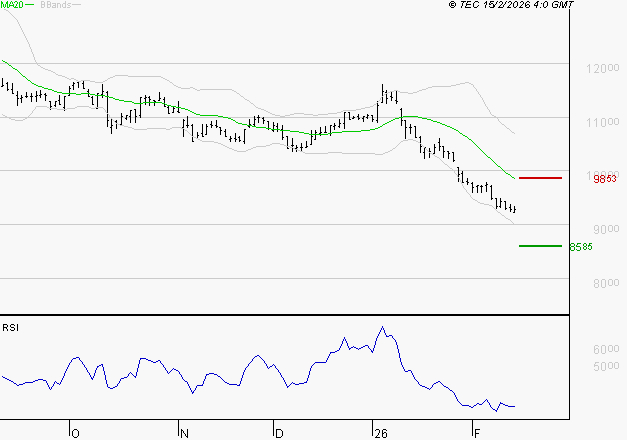Click the O month marker on time axis

[x=75, y=433]
